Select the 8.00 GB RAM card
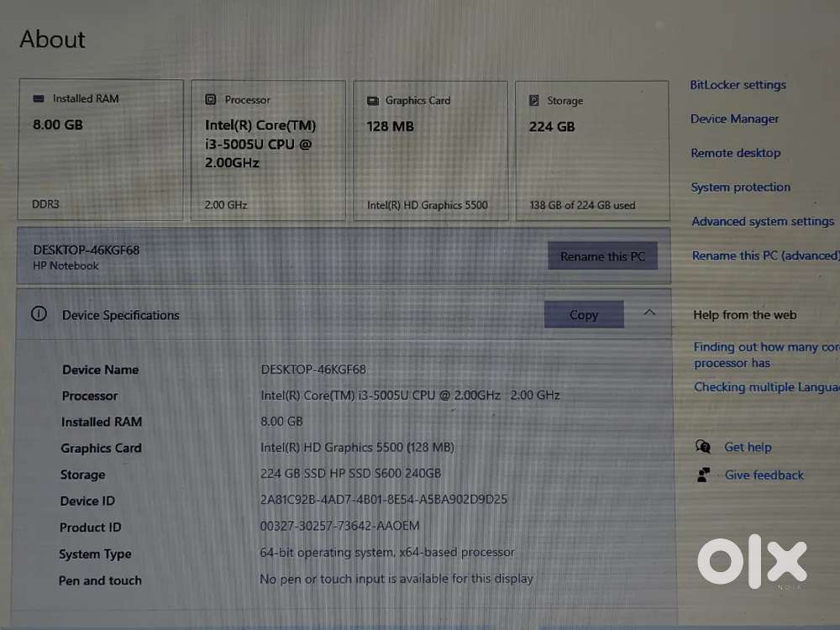The width and height of the screenshot is (840, 630). (101, 150)
